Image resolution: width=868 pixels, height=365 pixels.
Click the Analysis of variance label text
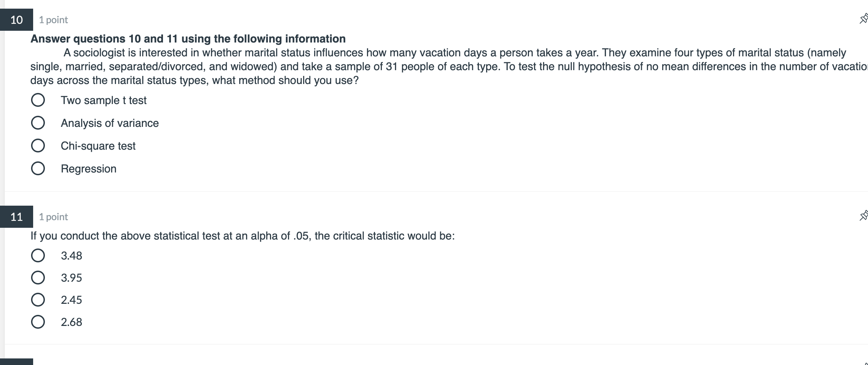[110, 123]
